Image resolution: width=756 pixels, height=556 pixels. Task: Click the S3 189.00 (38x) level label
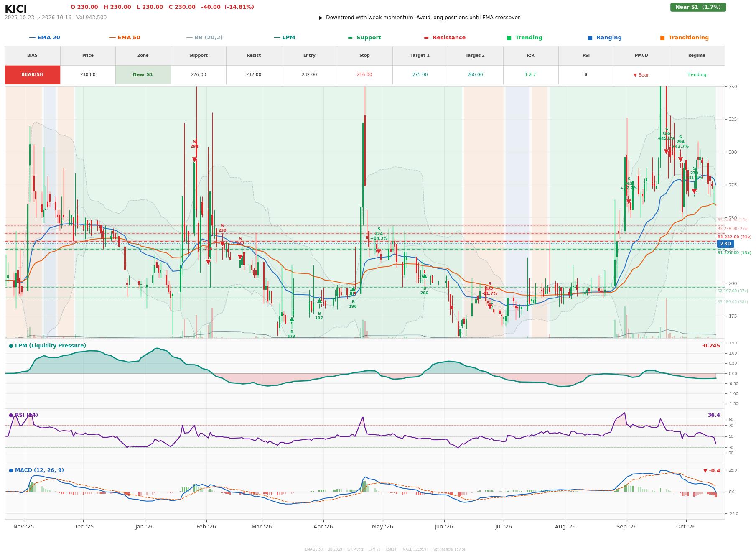click(x=733, y=302)
